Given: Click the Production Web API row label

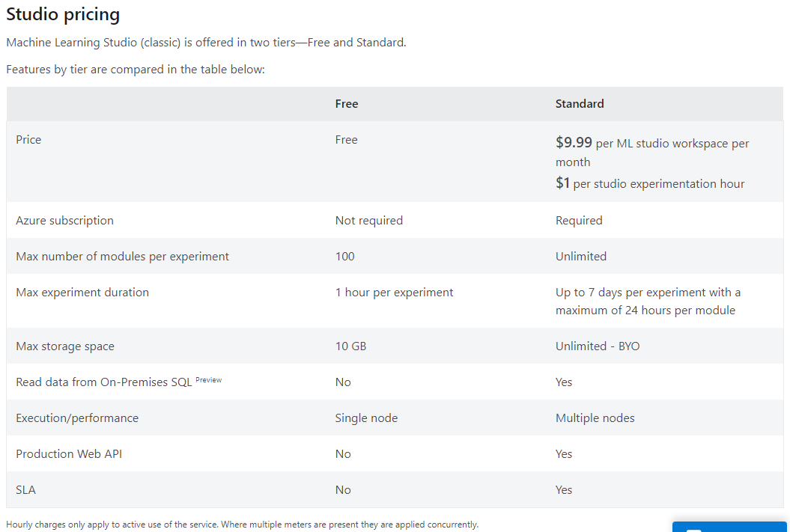Looking at the screenshot, I should coord(69,454).
